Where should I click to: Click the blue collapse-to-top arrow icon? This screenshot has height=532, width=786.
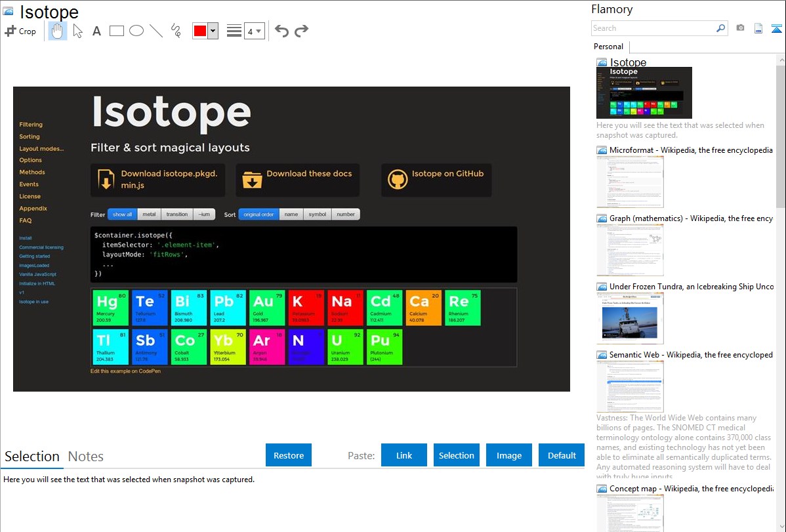pyautogui.click(x=776, y=28)
